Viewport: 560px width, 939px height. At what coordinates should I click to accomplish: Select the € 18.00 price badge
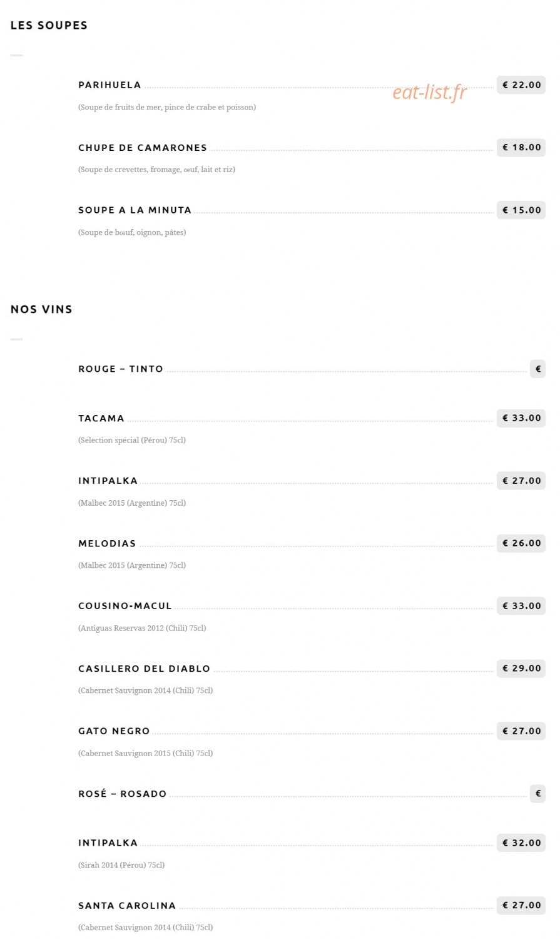click(521, 148)
